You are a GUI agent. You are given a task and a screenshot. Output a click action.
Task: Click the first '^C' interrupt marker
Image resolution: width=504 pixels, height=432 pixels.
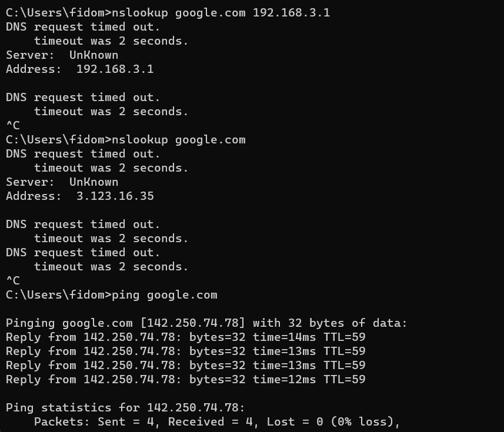[12, 125]
